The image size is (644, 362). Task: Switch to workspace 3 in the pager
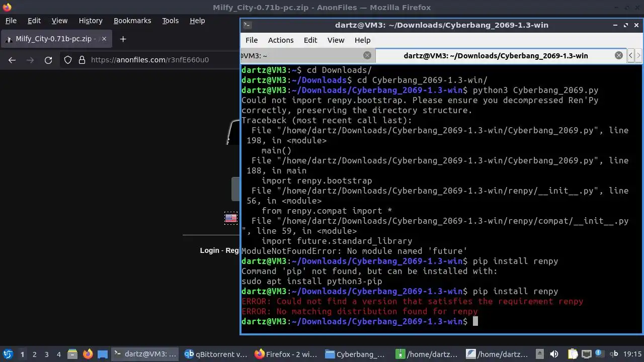click(47, 354)
